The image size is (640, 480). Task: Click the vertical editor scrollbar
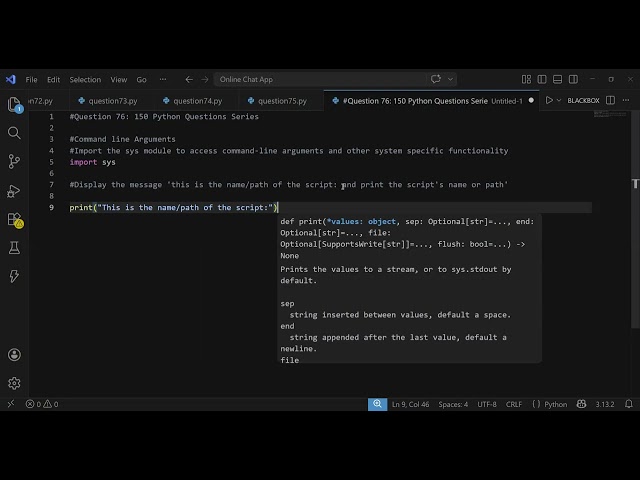[636, 219]
